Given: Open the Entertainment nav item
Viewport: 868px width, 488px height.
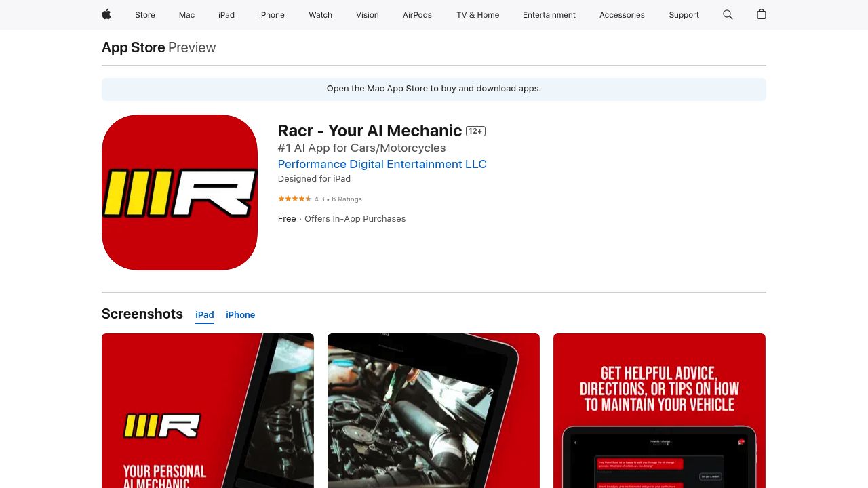Looking at the screenshot, I should coord(549,15).
